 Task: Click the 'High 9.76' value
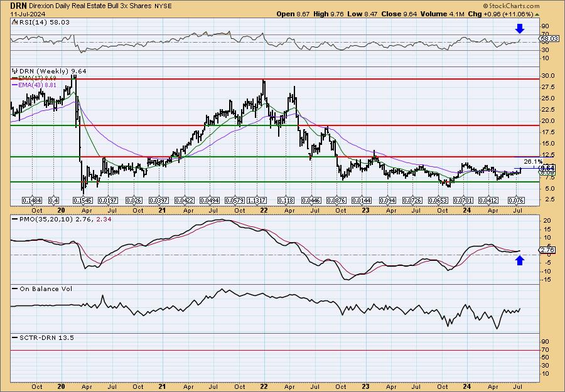[x=328, y=14]
